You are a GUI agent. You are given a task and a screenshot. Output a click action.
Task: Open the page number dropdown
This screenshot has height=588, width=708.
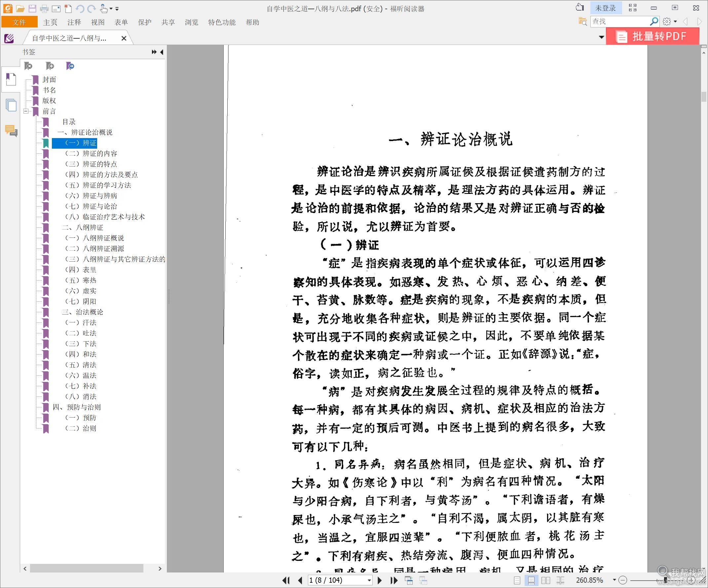click(369, 580)
